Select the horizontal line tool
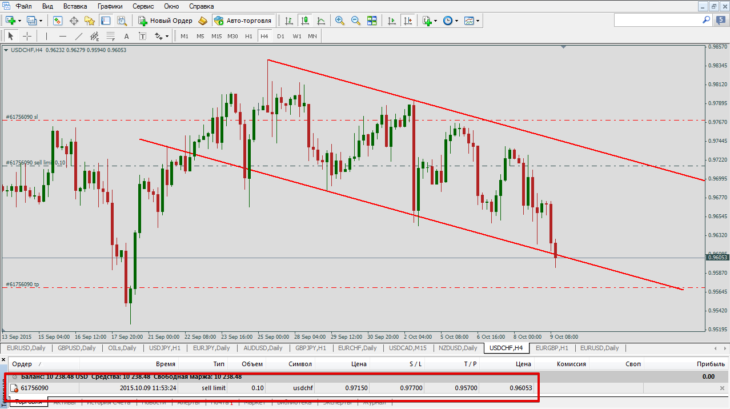730x409 pixels. [x=62, y=36]
